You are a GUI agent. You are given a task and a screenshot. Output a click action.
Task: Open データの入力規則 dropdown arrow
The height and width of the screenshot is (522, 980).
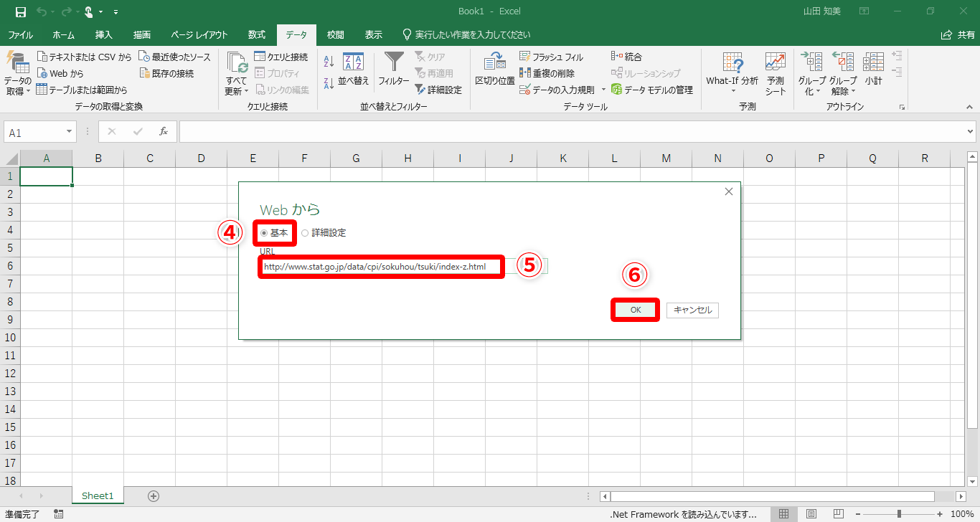tap(603, 90)
